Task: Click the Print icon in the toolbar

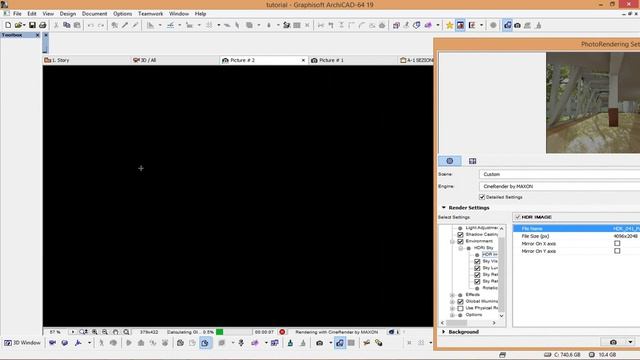Action: pos(42,25)
